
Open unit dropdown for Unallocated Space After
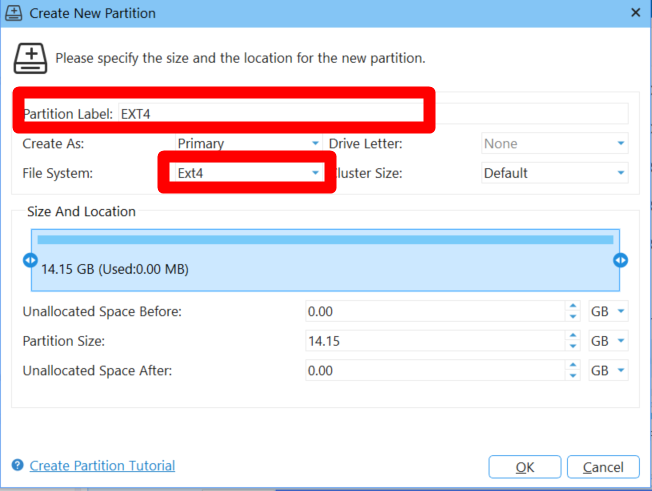pyautogui.click(x=608, y=370)
